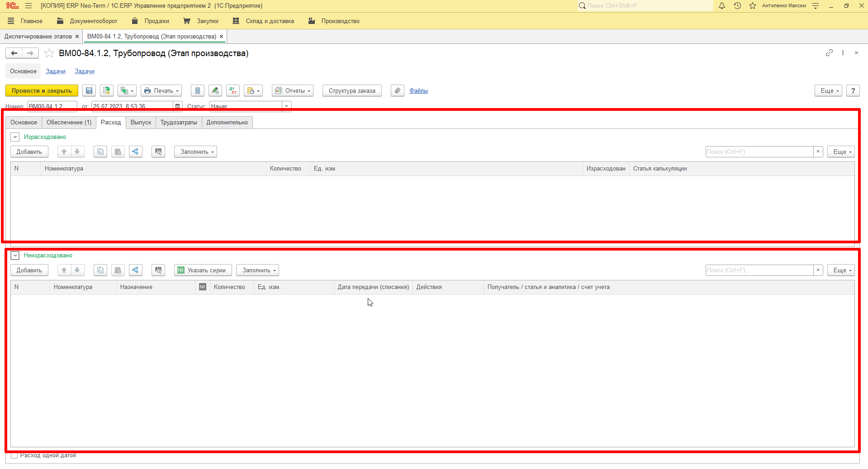Open the Отчеты reports dropdown
This screenshot has height=469, width=868.
click(x=293, y=91)
